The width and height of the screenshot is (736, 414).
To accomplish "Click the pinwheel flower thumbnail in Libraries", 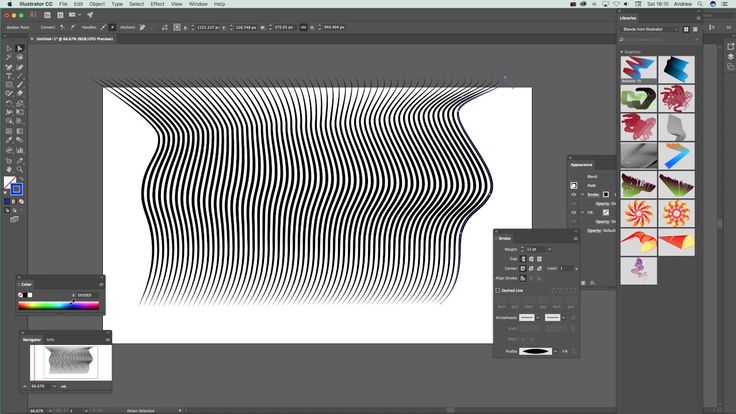I will click(x=639, y=212).
